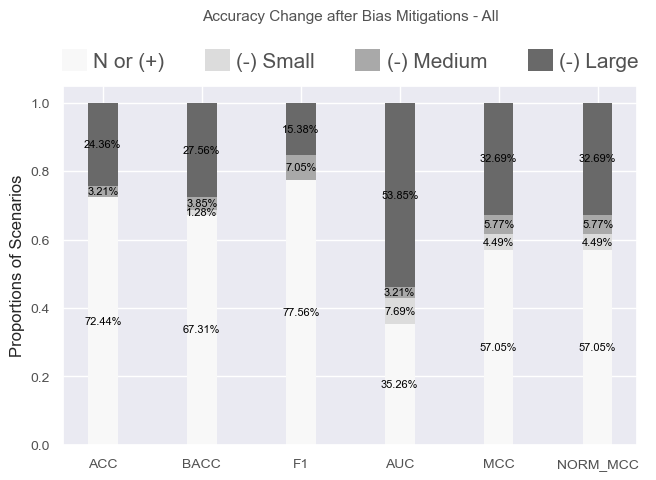Click the AUC x-axis label
This screenshot has height=480, width=656.
tap(400, 464)
